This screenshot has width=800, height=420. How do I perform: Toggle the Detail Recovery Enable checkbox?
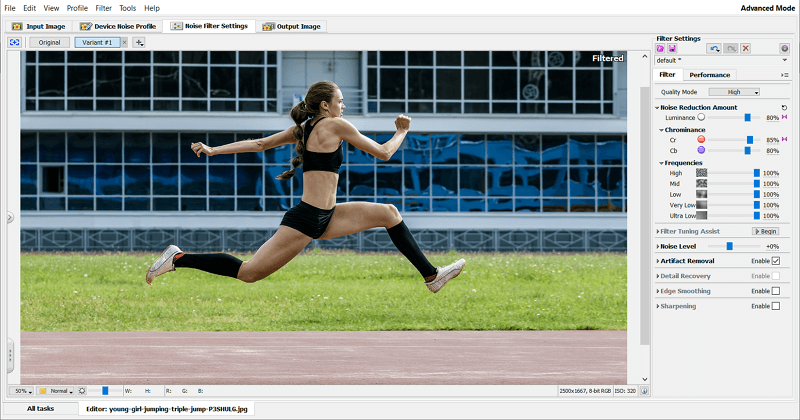[x=776, y=276]
